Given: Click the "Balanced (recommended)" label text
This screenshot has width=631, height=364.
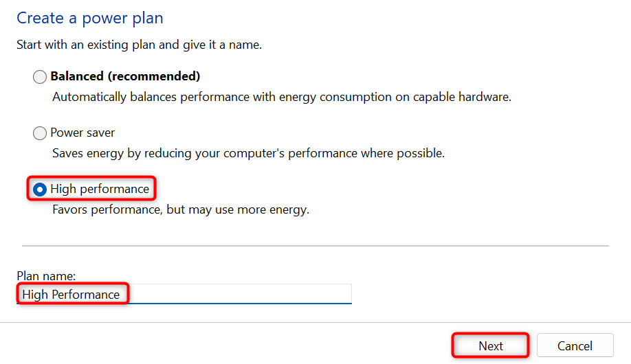Looking at the screenshot, I should (x=125, y=76).
